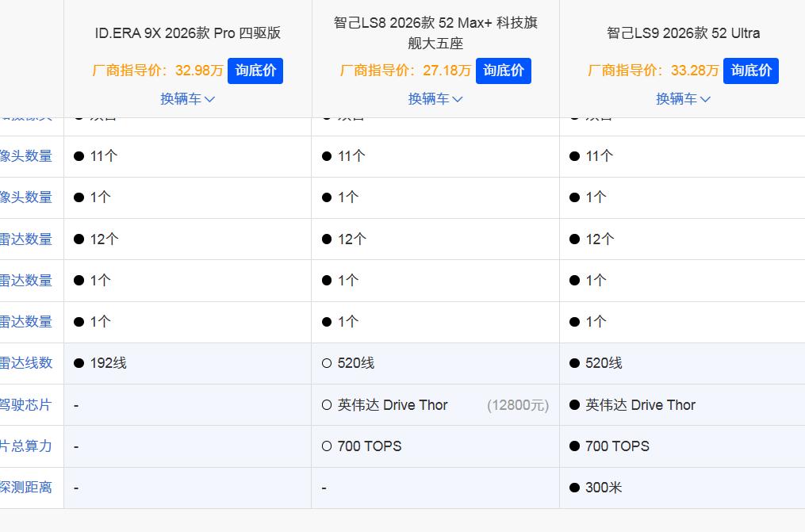
Task: Click 厂商指导价 32.98万 price text
Action: click(158, 71)
